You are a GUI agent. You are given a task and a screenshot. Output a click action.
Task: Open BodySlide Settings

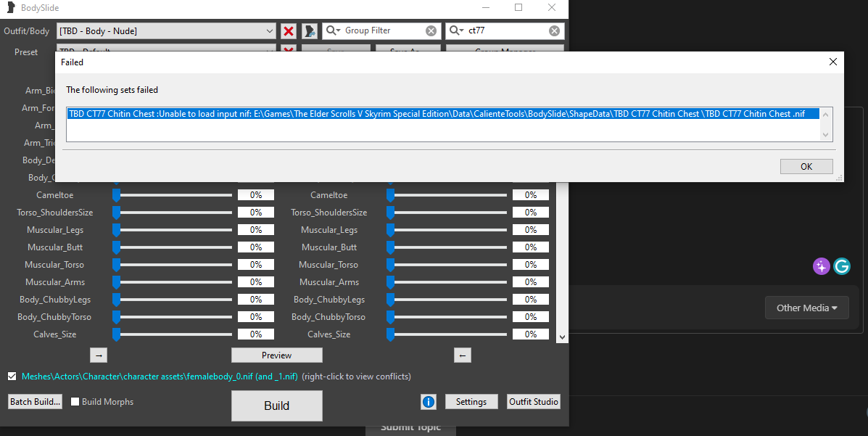click(x=471, y=402)
